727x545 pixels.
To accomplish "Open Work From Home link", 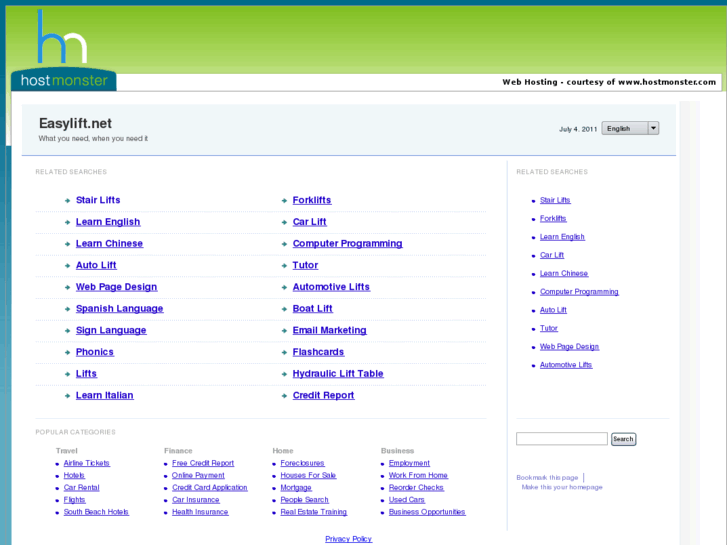I will (418, 475).
